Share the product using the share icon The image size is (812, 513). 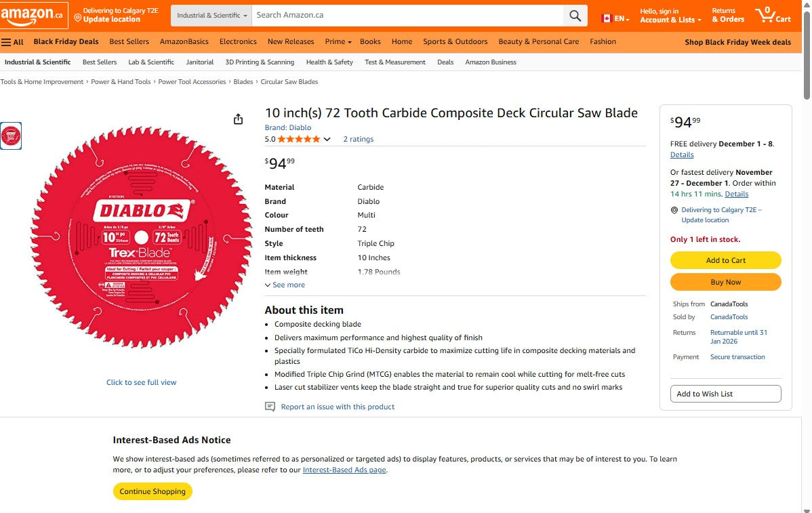[x=238, y=119]
